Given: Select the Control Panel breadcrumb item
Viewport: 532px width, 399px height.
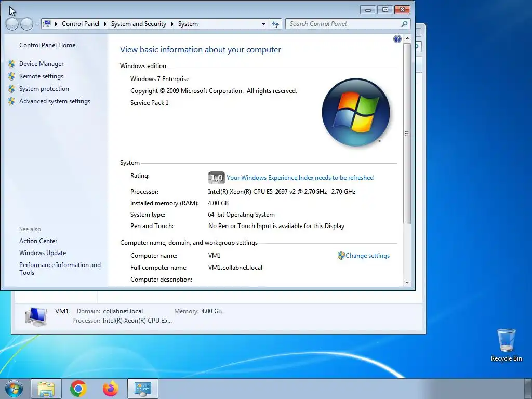Looking at the screenshot, I should pos(81,24).
